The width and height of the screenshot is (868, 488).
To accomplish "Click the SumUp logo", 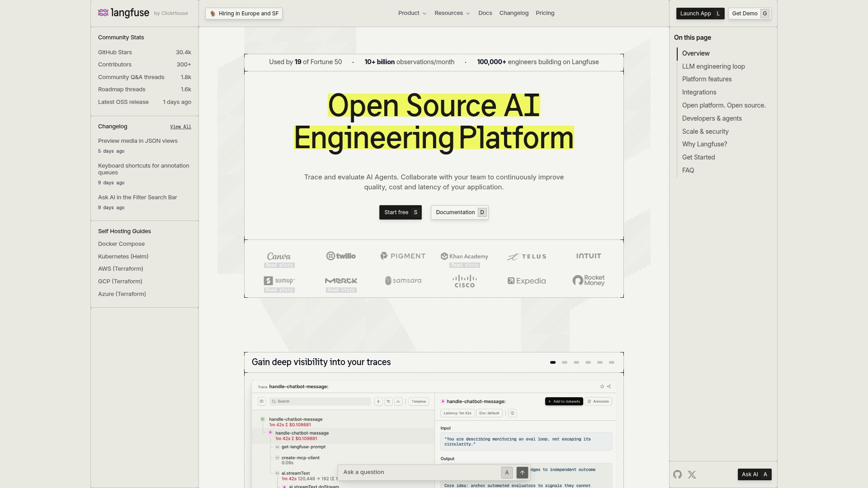I will (279, 281).
